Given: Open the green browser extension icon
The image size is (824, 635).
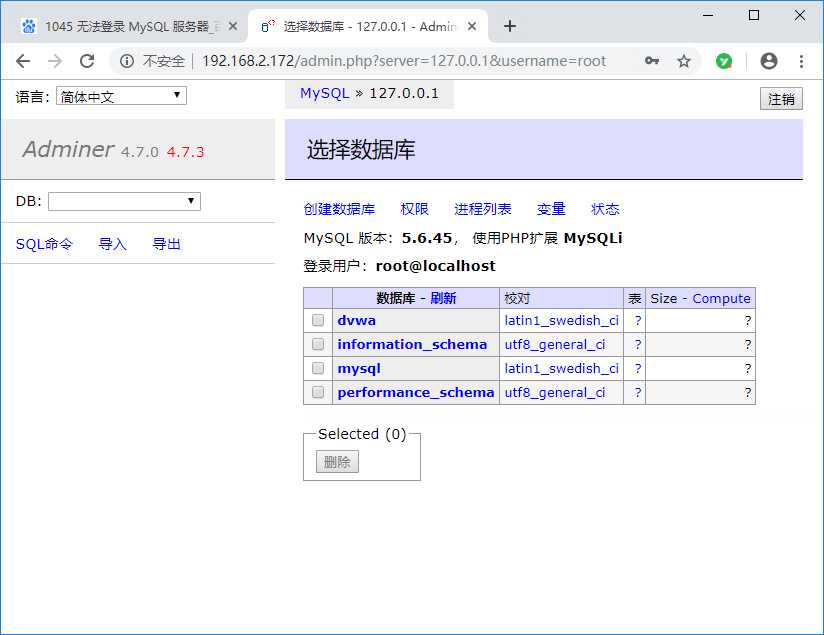Looking at the screenshot, I should point(724,62).
